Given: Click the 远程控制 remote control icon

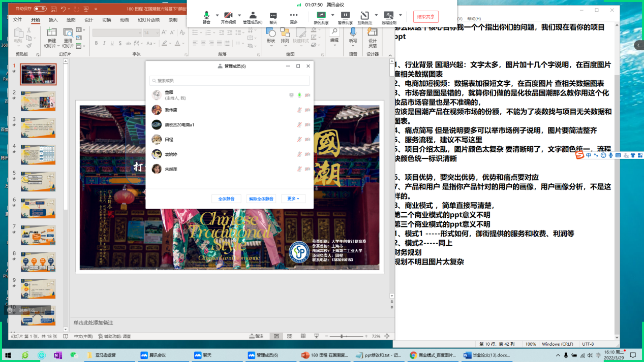Looking at the screenshot, I should click(x=389, y=16).
